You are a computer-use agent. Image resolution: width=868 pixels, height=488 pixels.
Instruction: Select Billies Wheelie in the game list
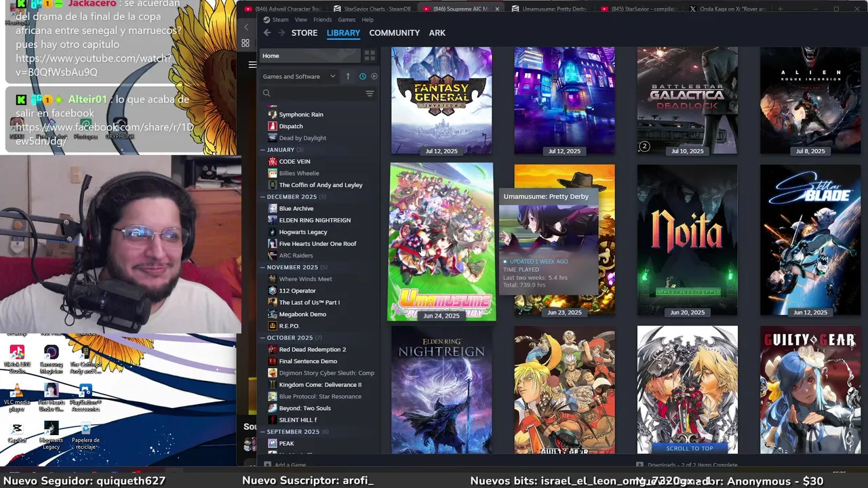pyautogui.click(x=298, y=173)
